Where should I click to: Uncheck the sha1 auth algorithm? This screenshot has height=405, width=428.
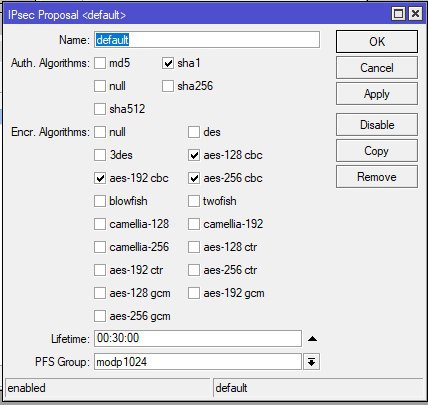(168, 63)
